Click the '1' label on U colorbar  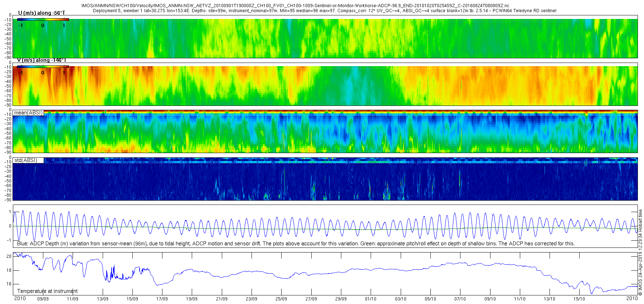[64, 25]
